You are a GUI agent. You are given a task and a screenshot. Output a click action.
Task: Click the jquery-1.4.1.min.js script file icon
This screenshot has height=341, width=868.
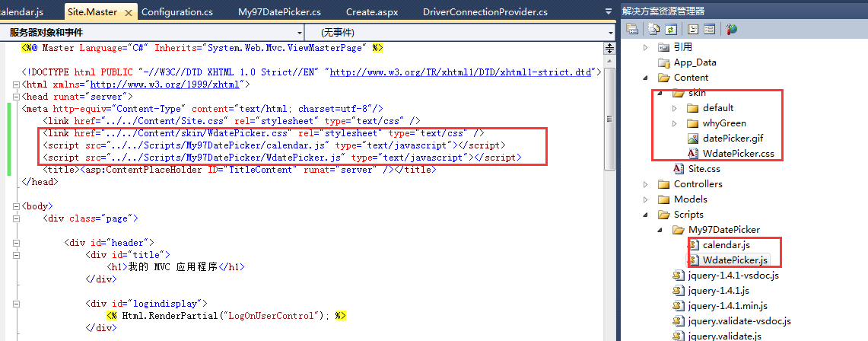678,305
